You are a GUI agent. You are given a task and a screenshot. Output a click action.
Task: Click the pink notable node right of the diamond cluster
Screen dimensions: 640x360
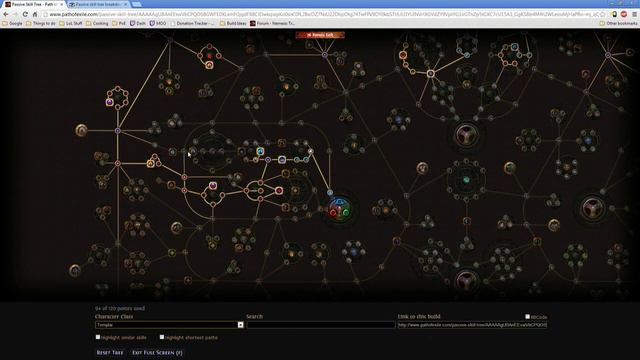pyautogui.click(x=279, y=190)
